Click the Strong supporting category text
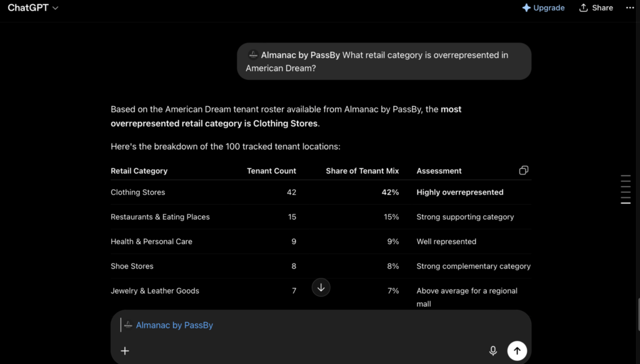The height and width of the screenshot is (364, 640). [x=465, y=217]
